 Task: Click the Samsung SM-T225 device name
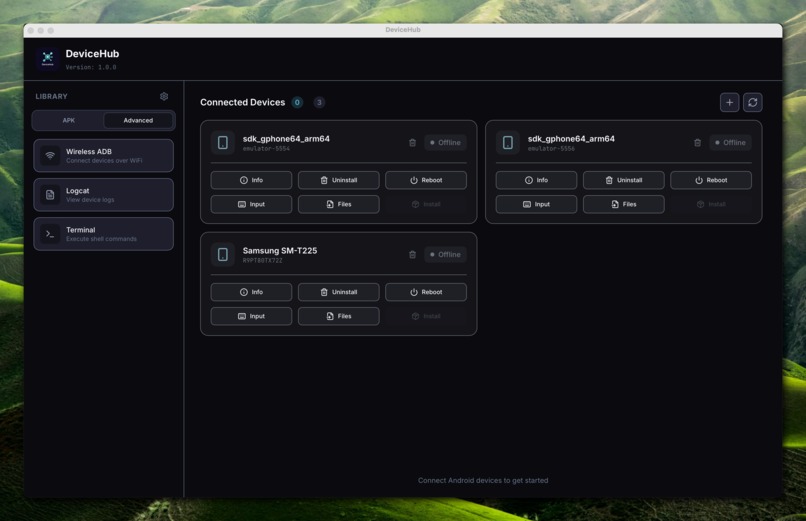point(280,251)
